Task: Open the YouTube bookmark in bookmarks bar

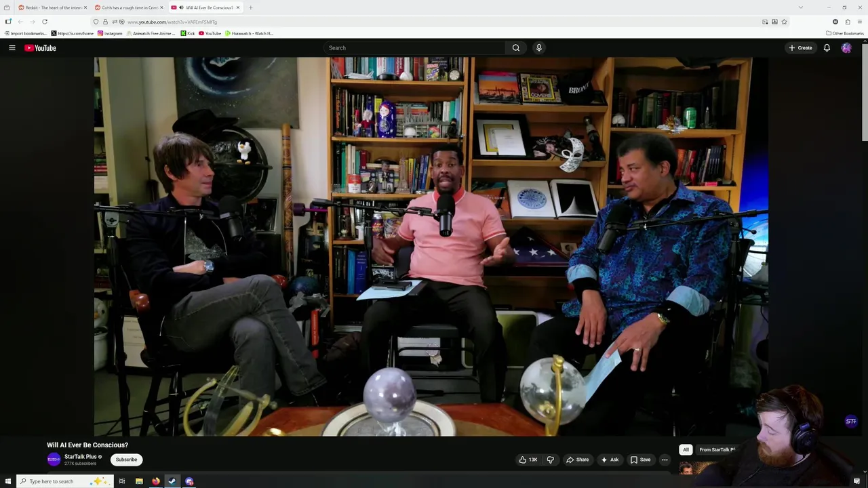Action: point(210,33)
